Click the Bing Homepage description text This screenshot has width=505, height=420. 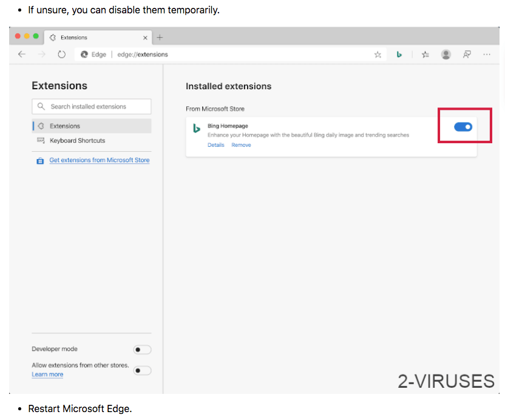[x=308, y=135]
